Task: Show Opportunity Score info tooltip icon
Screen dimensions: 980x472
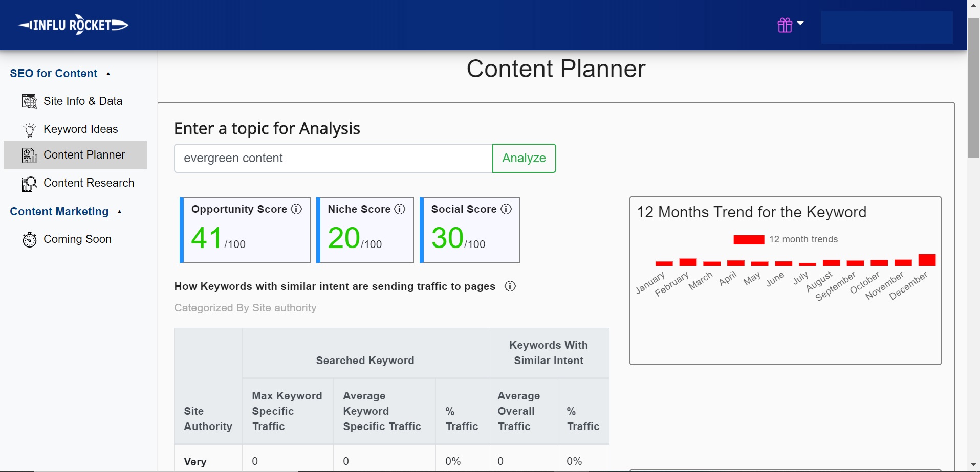Action: pos(296,209)
